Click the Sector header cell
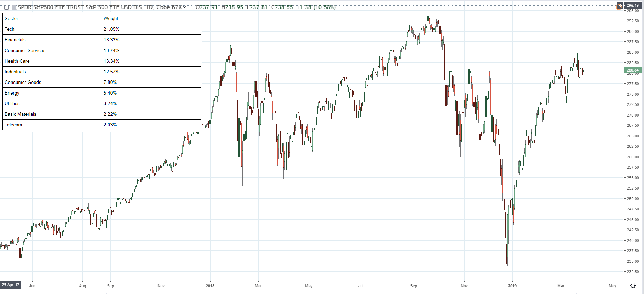 click(x=52, y=18)
